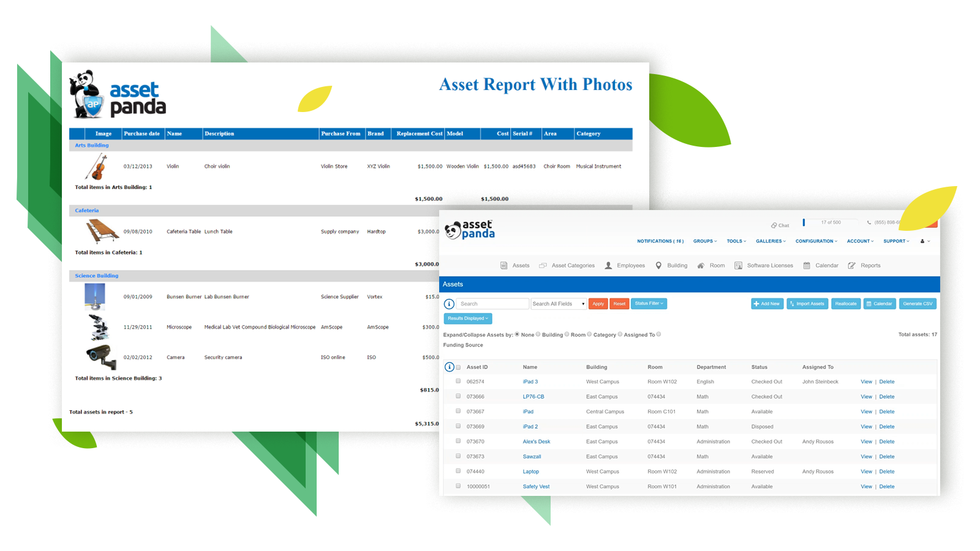Image resolution: width=980 pixels, height=551 pixels.
Task: Click the Chat link icon
Action: [x=774, y=225]
